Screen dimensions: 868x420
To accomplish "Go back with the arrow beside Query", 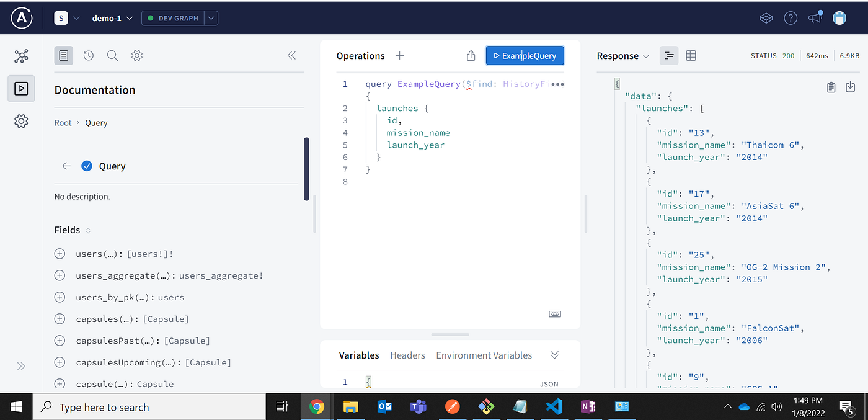I will click(x=66, y=166).
